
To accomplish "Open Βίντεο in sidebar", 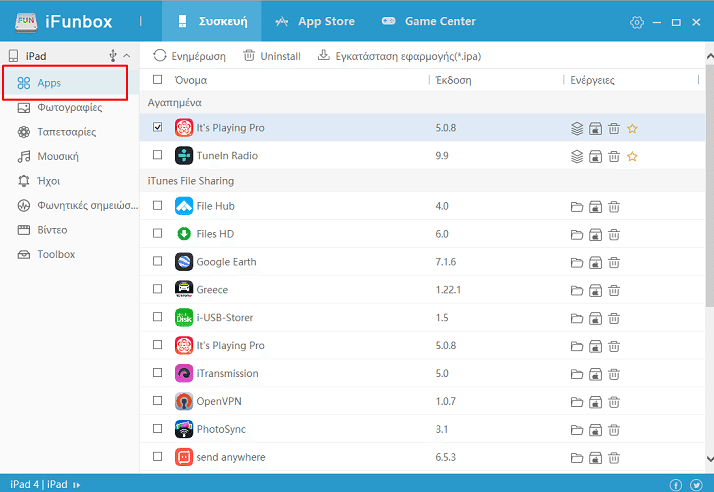I will click(52, 230).
